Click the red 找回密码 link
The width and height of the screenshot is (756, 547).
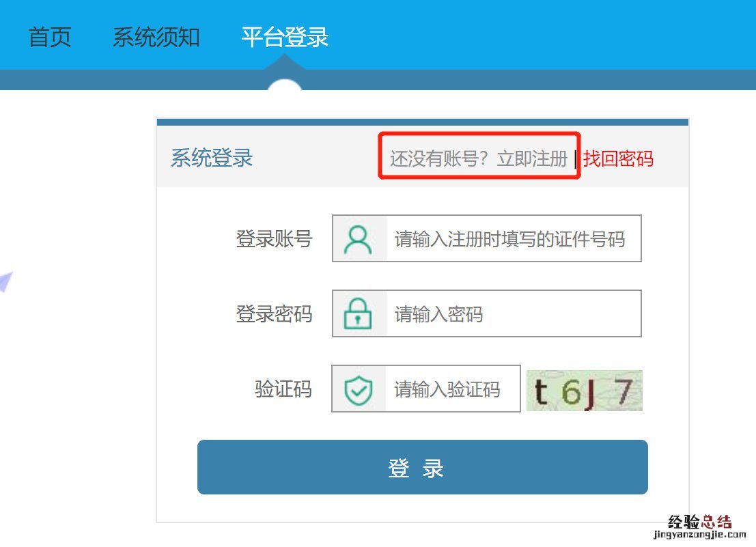618,158
